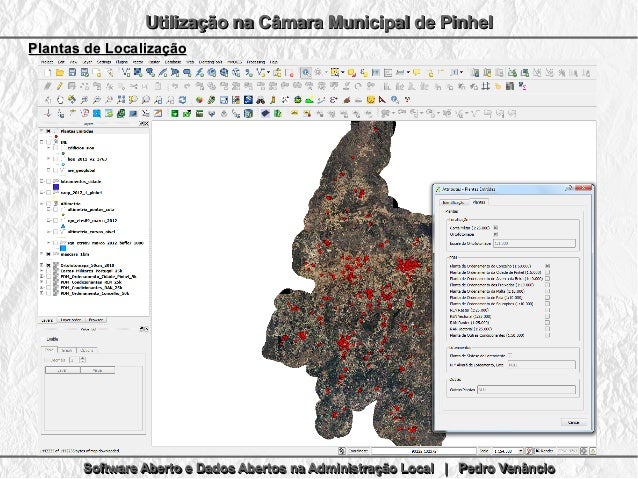Save the project using the floppy disk icon
638x479 pixels.
point(73,73)
